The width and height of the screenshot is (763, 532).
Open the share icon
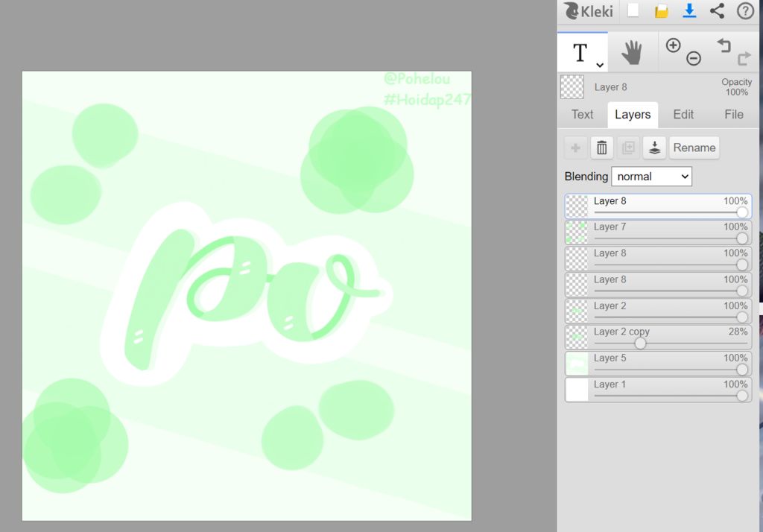point(717,10)
